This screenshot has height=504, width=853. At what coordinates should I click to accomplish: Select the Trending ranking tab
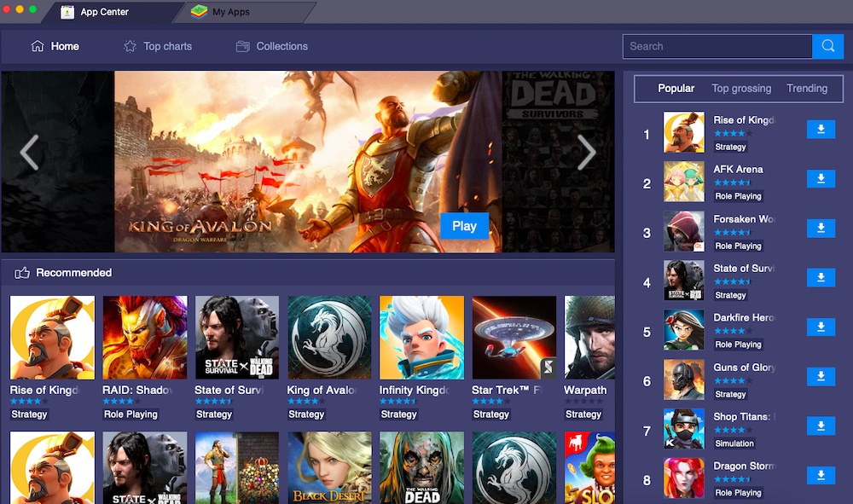click(x=807, y=88)
